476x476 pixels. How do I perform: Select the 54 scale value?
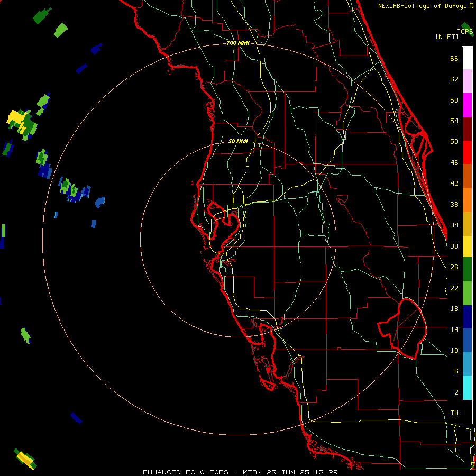(x=454, y=121)
